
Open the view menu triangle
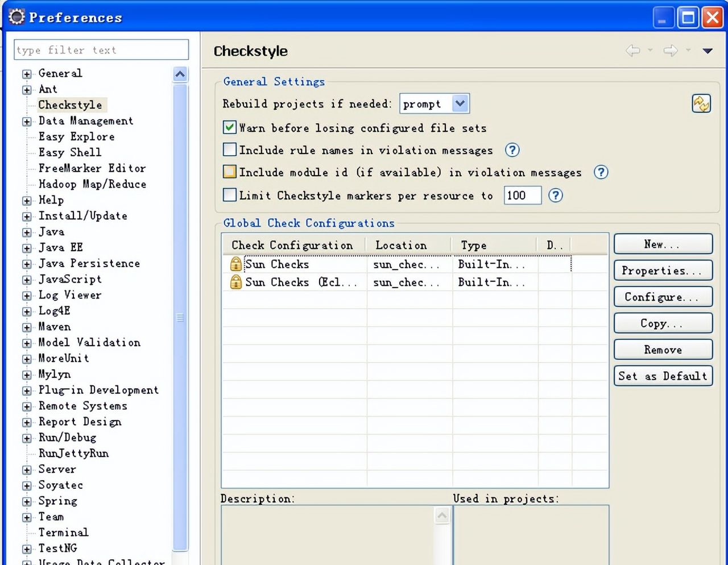tap(708, 51)
